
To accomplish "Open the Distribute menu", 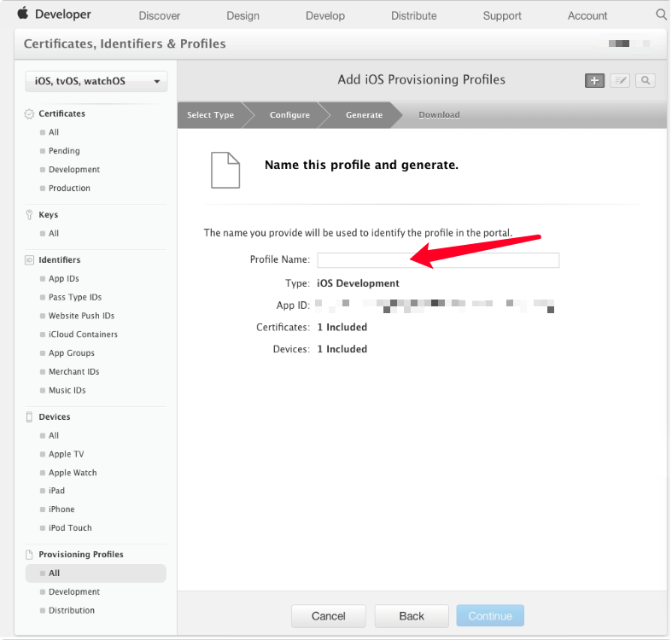I will (414, 16).
